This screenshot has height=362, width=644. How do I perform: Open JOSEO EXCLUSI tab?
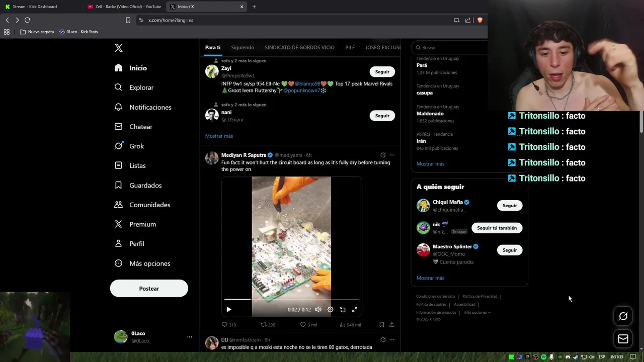click(x=383, y=47)
